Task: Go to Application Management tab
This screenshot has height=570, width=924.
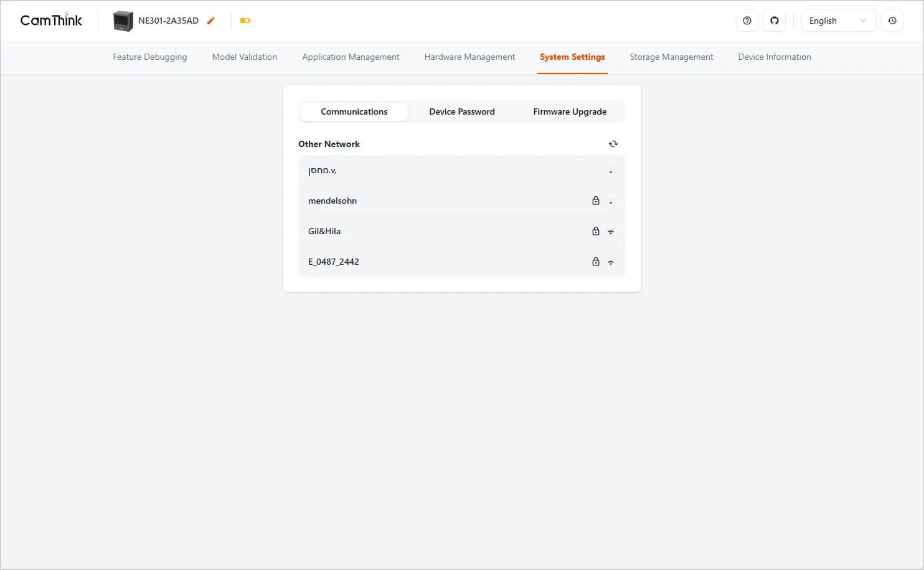Action: [351, 57]
